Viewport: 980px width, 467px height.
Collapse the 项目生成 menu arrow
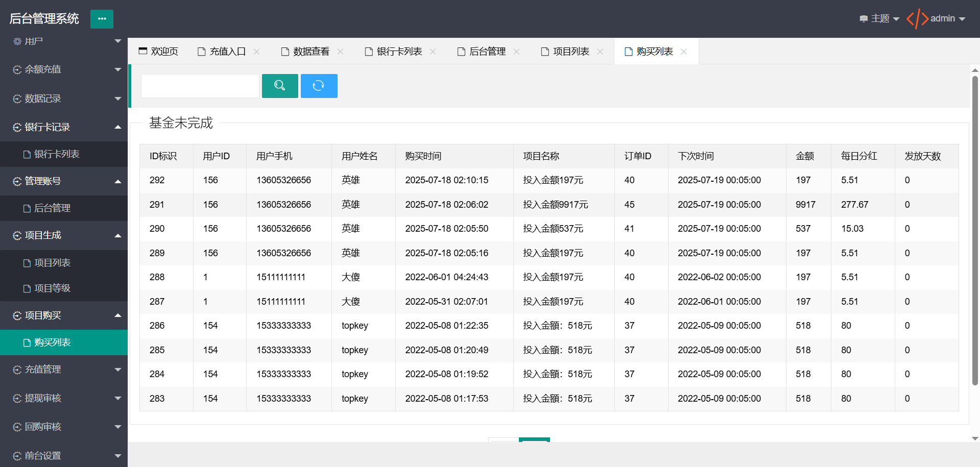point(118,235)
